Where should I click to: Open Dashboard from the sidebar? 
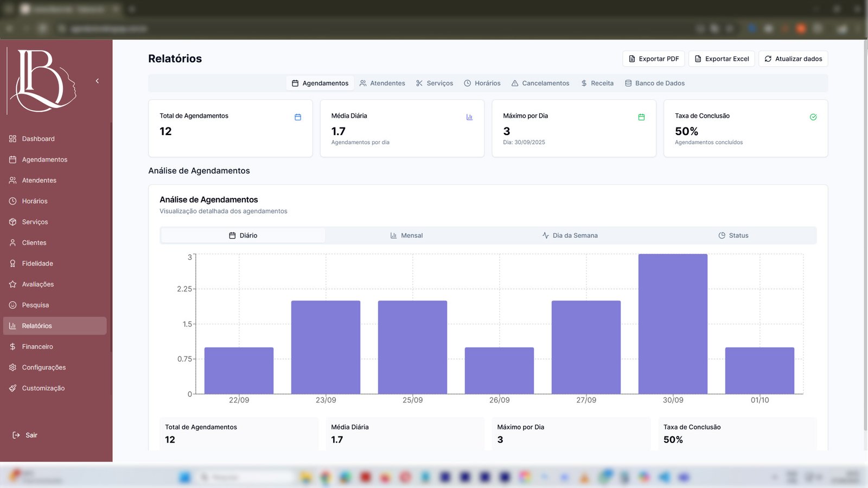click(38, 139)
